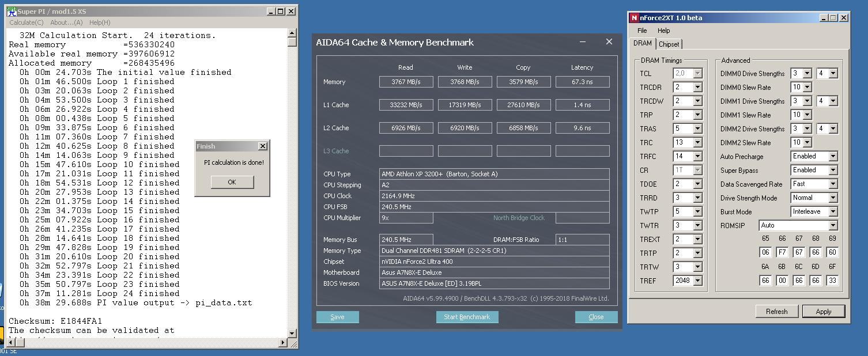Click the L1 Cache Write value 17319 MB/s
The height and width of the screenshot is (356, 868).
pyautogui.click(x=465, y=105)
